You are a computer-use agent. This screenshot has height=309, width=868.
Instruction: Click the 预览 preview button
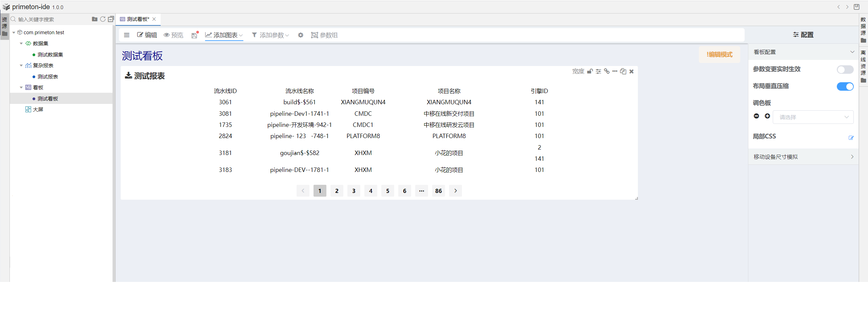[174, 35]
